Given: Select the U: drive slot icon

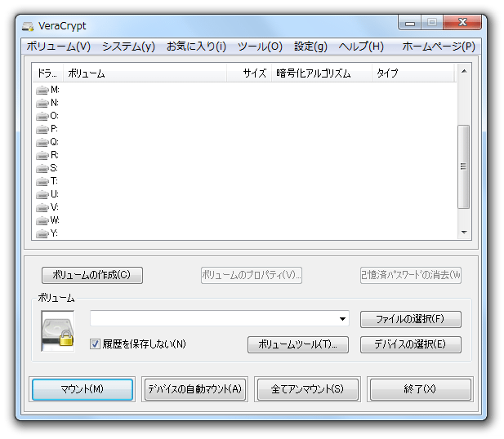Looking at the screenshot, I should pyautogui.click(x=42, y=194).
